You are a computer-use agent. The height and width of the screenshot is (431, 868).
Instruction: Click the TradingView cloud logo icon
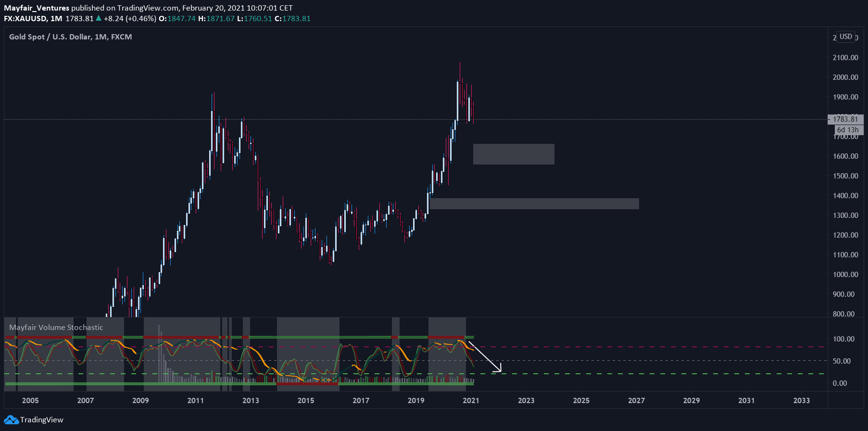pos(11,420)
